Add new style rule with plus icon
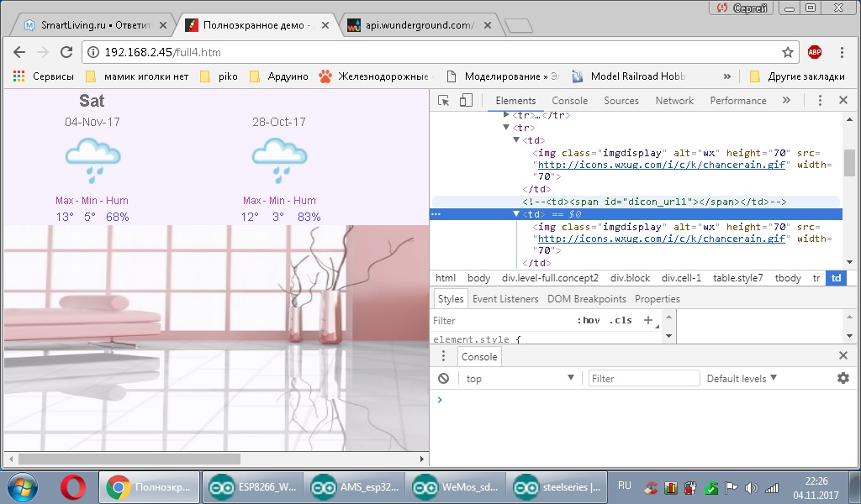 [x=647, y=320]
